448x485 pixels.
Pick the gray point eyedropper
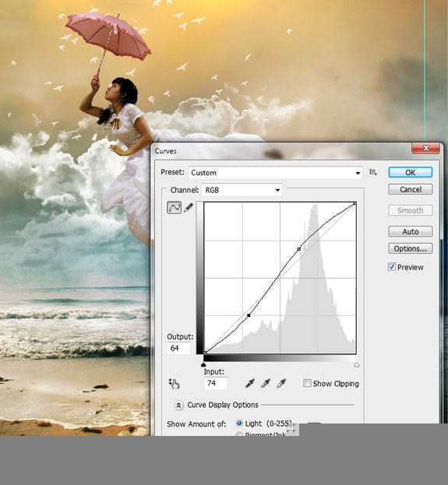point(266,384)
